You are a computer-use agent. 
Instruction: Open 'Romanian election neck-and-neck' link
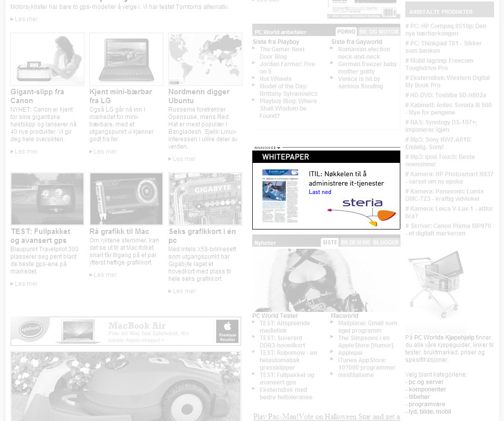tap(364, 53)
